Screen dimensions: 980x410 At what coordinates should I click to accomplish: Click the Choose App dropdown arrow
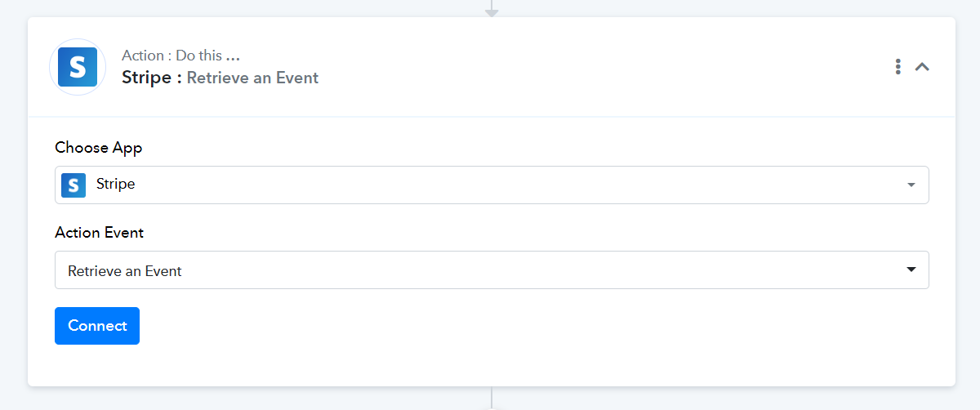pyautogui.click(x=911, y=185)
